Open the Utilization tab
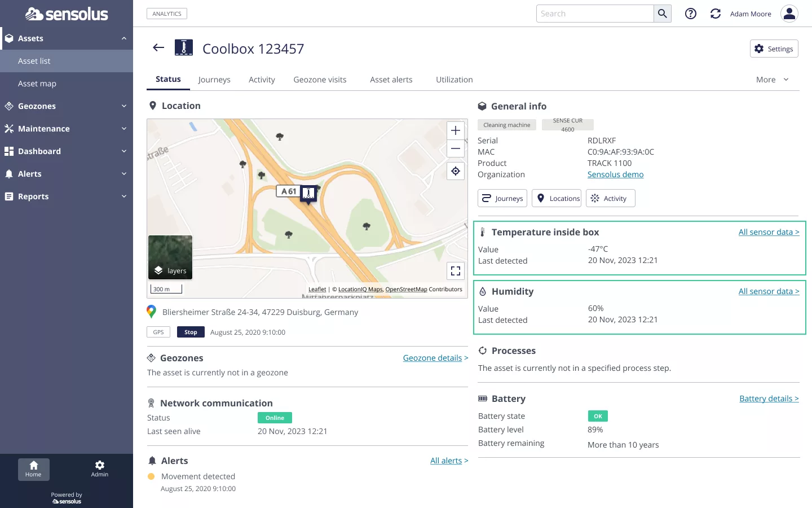The image size is (812, 508). [454, 80]
